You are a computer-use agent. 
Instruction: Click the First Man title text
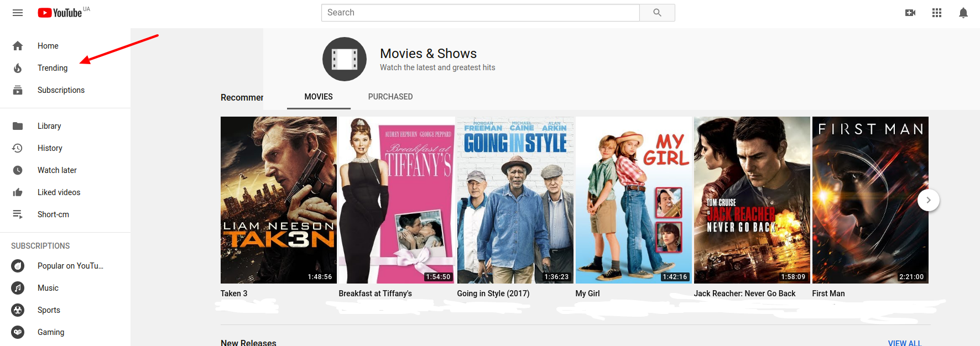tap(828, 293)
